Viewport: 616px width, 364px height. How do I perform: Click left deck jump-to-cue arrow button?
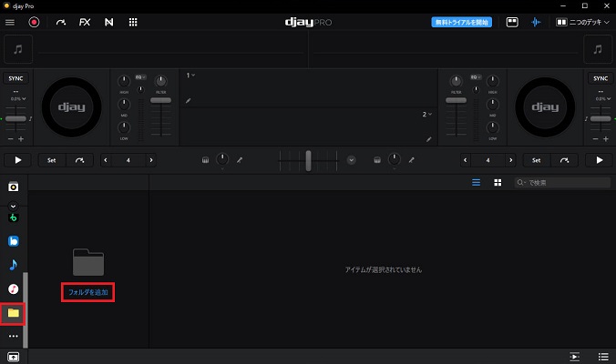coord(79,160)
